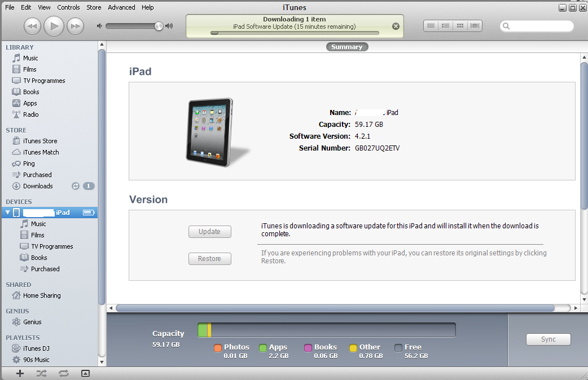Select the iPad device in the sidebar
This screenshot has height=380, width=588.
[x=50, y=213]
